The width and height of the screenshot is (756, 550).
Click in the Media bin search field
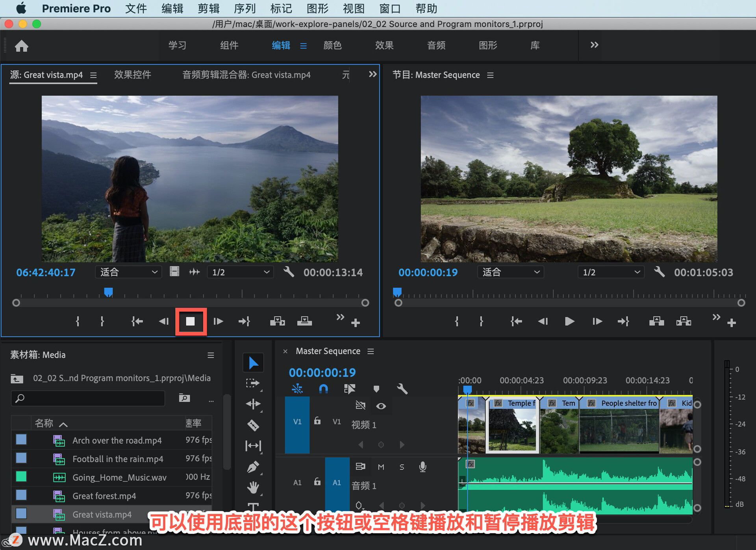tap(88, 399)
